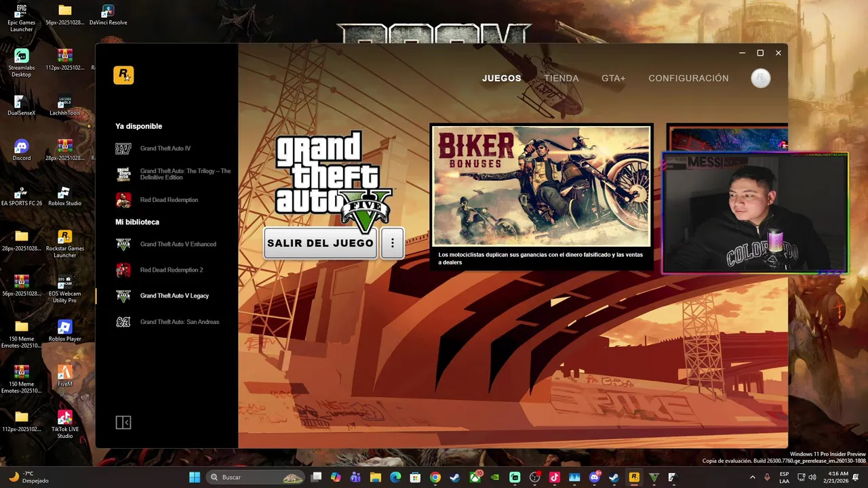Viewport: 868px width, 488px height.
Task: Open Microsoft Store from the taskbar
Action: pyautogui.click(x=415, y=477)
